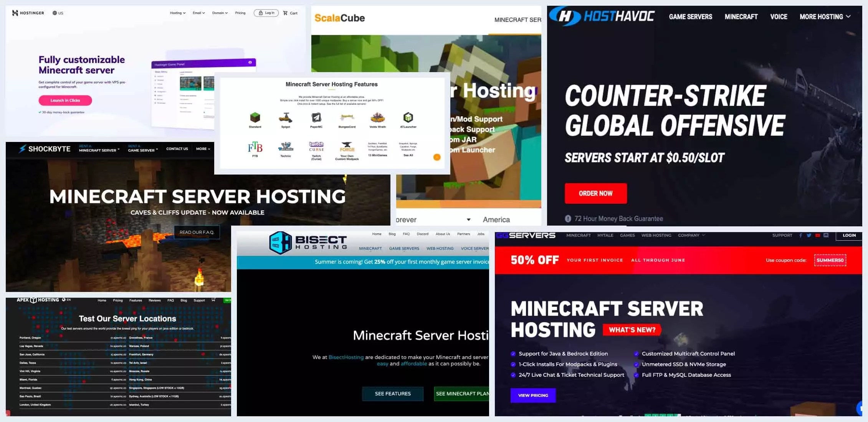868x422 pixels.
Task: Open Apex Hosting Pricing menu item
Action: pyautogui.click(x=118, y=300)
